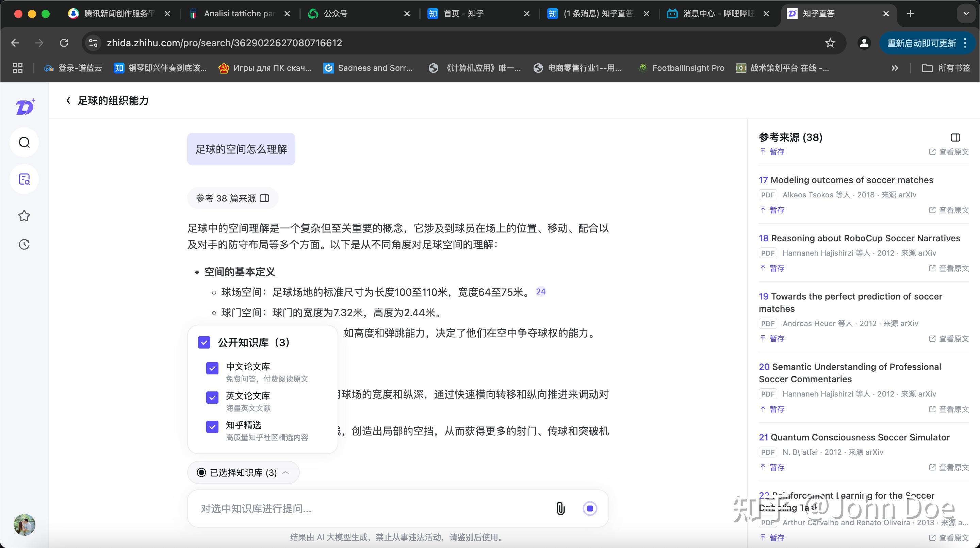
Task: Click the Zhida logo icon in sidebar
Action: [25, 107]
